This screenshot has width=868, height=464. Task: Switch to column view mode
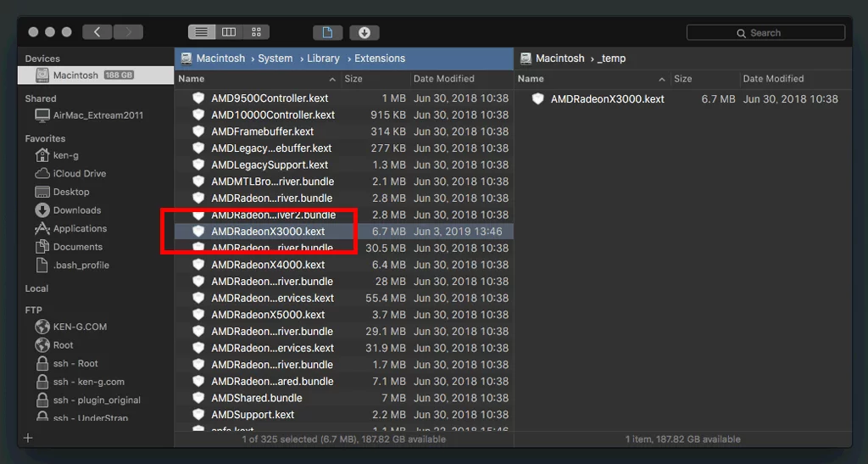229,32
